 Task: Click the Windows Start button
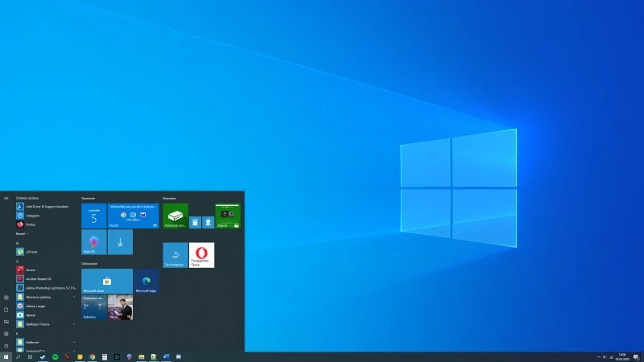(6, 357)
